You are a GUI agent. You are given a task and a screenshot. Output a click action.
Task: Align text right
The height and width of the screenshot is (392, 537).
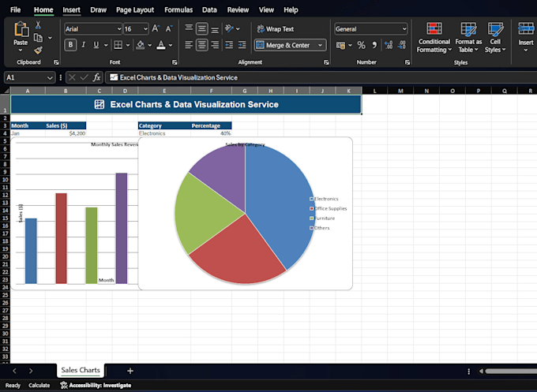[215, 45]
